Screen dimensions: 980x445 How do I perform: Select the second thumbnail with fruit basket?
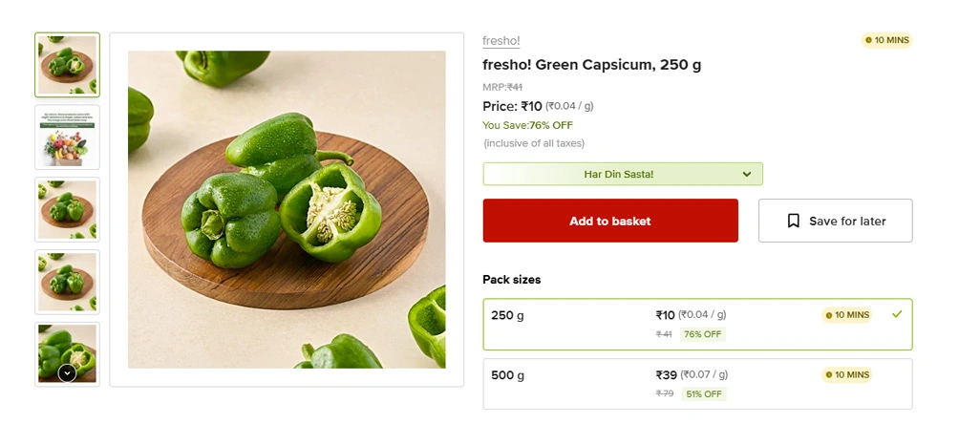(x=67, y=138)
